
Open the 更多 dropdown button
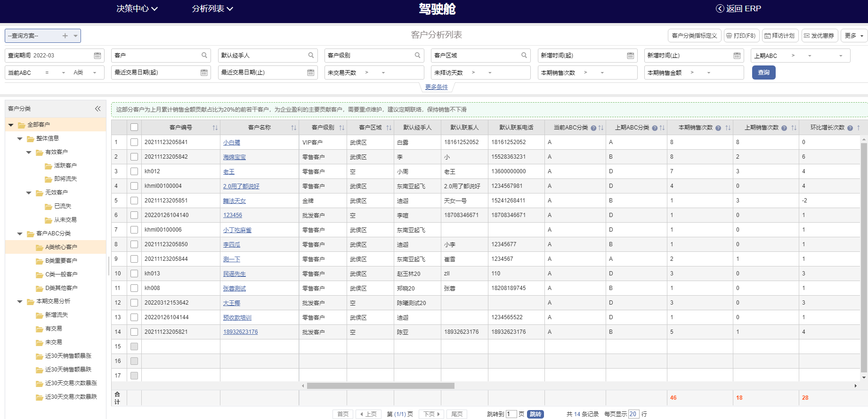click(853, 36)
